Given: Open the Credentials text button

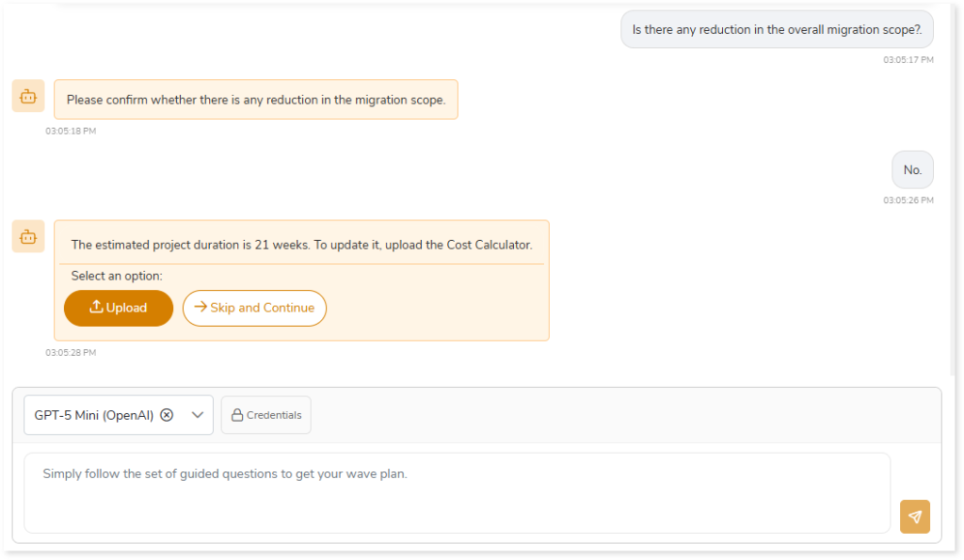Looking at the screenshot, I should click(x=274, y=415).
